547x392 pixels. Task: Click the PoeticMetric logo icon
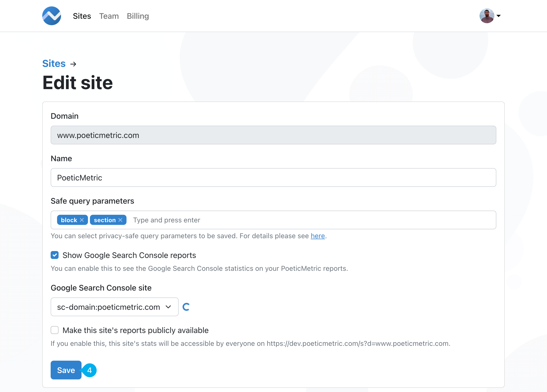(52, 16)
